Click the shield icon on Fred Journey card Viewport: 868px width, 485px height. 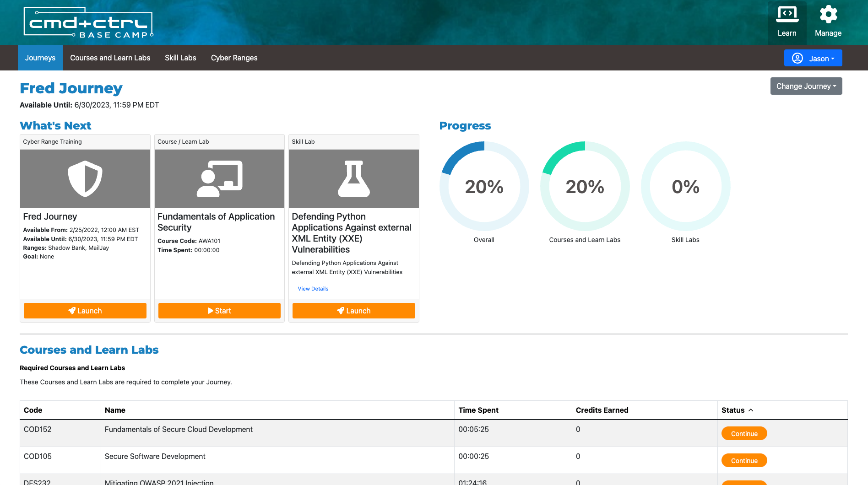(x=85, y=178)
